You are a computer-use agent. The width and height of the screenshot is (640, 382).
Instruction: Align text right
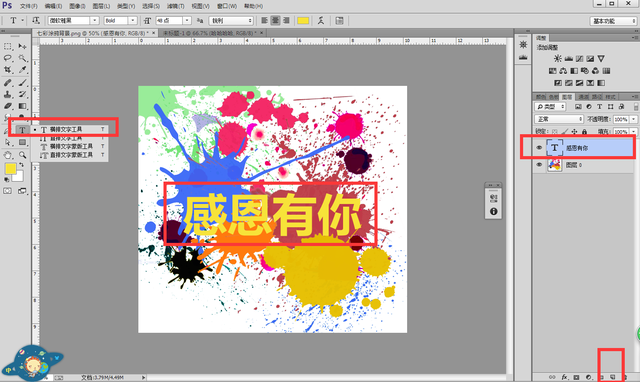point(287,20)
